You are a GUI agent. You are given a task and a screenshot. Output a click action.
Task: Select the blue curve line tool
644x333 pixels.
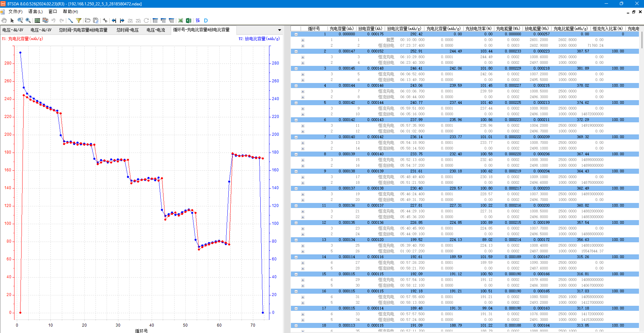pyautogui.click(x=71, y=20)
